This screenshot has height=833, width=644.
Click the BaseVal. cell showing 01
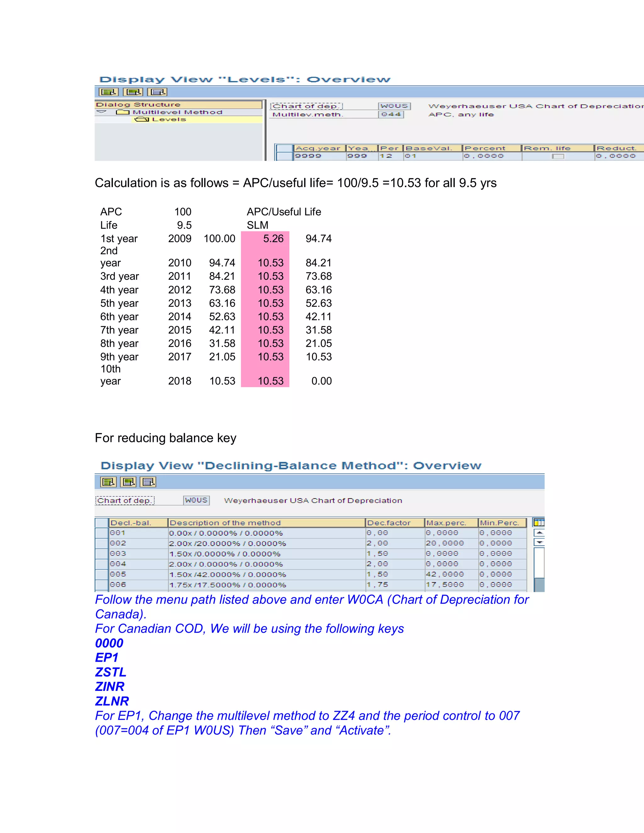pos(433,156)
